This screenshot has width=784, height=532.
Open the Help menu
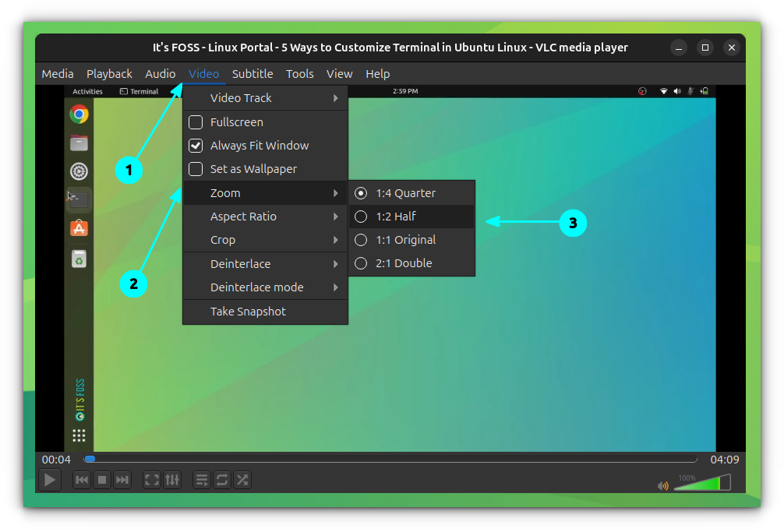[x=377, y=74]
